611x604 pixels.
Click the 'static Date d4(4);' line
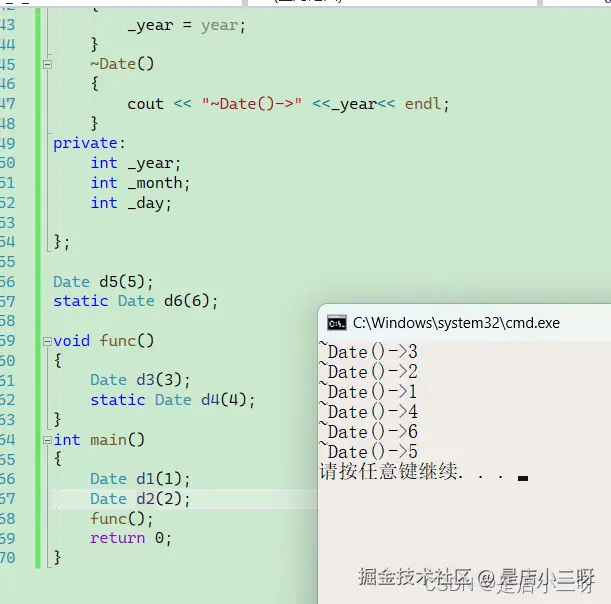click(x=173, y=400)
